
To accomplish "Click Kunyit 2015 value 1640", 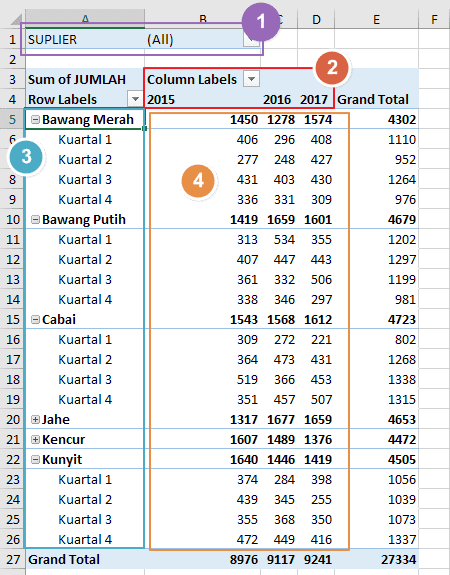I will [x=244, y=459].
